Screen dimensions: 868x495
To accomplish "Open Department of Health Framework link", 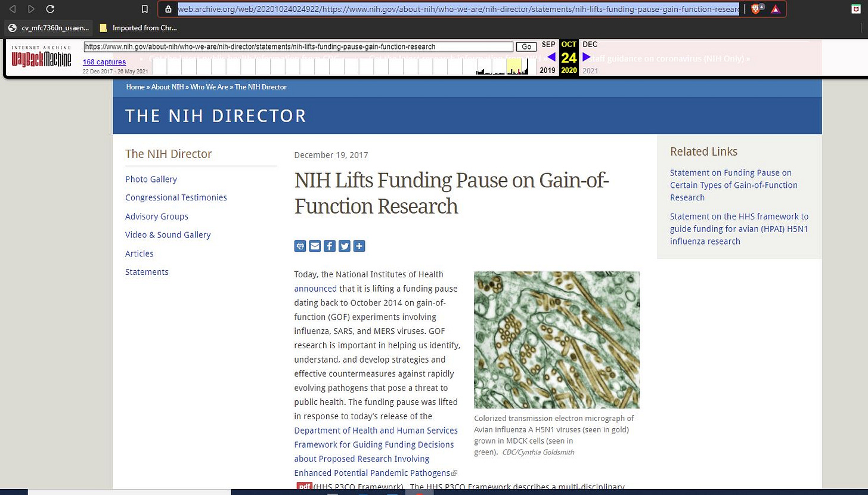I will (376, 452).
